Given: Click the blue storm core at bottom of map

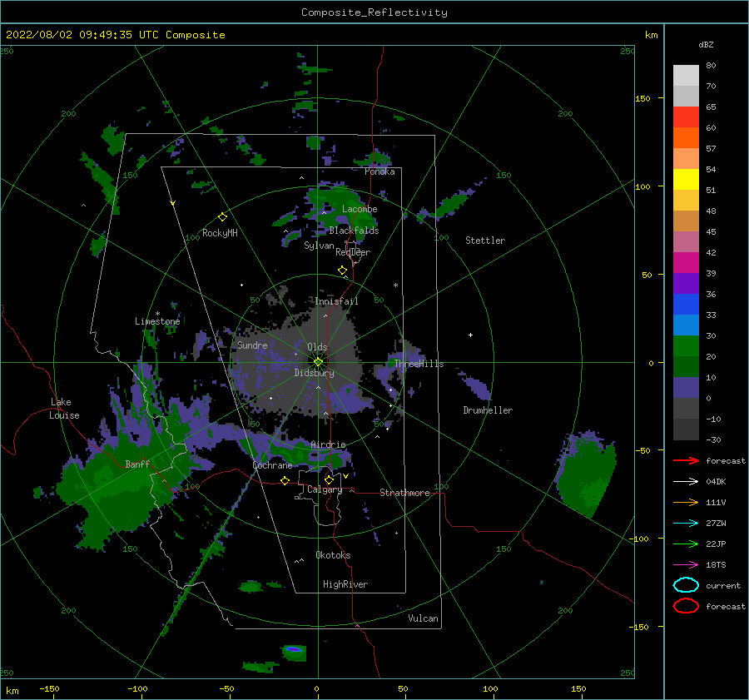Looking at the screenshot, I should pyautogui.click(x=293, y=649).
